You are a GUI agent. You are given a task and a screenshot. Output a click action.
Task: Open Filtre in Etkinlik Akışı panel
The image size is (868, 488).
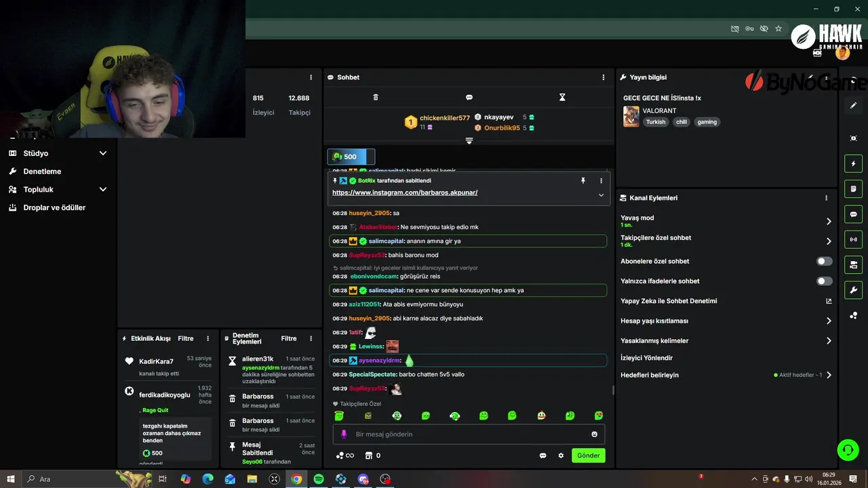coord(186,338)
